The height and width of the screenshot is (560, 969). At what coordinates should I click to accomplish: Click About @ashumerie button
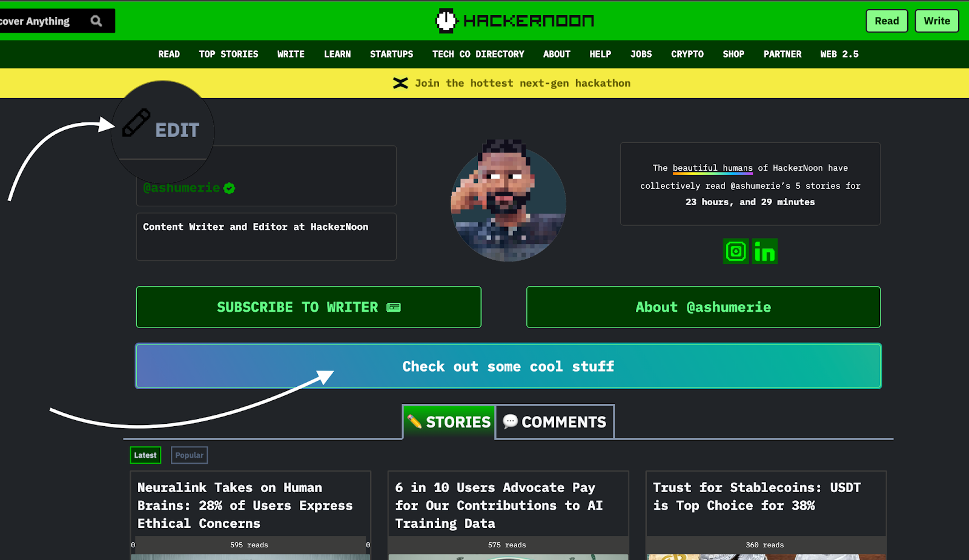click(x=703, y=307)
